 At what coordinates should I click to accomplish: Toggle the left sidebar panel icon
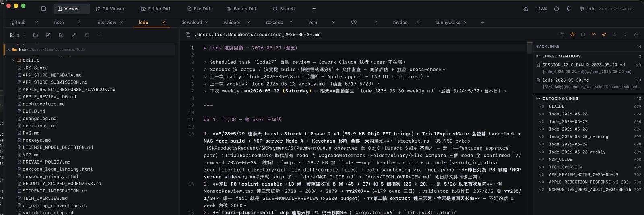click(x=43, y=9)
